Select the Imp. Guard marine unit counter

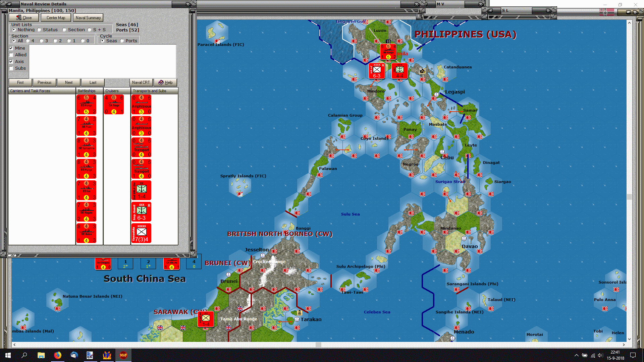[141, 212]
